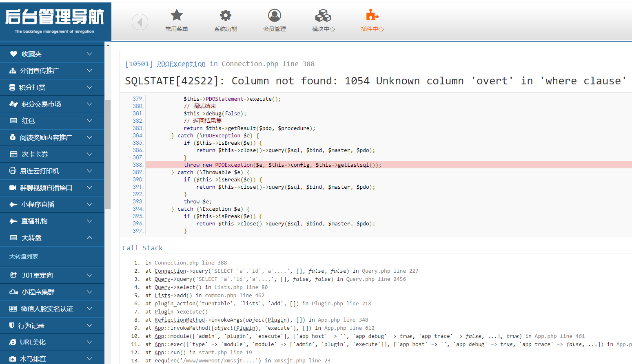Image resolution: width=632 pixels, height=364 pixels.
Task: Expand the 301重定向 dropdown arrow
Action: [x=89, y=275]
